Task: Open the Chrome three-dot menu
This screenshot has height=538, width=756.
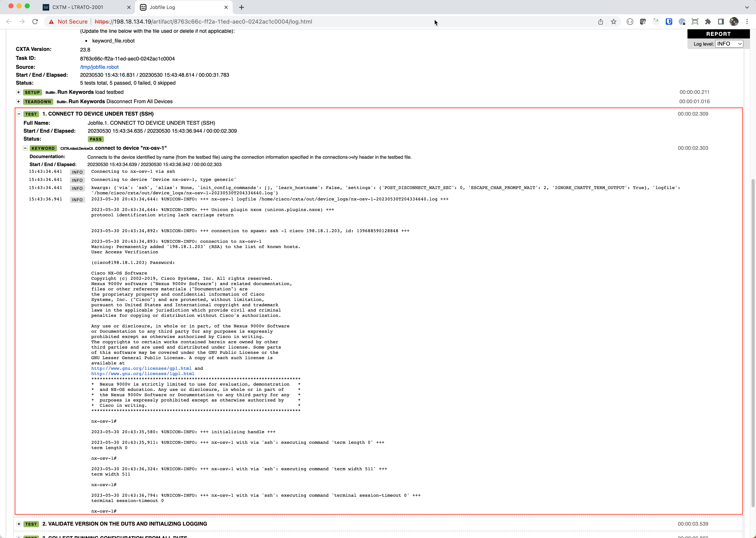Action: tap(747, 22)
